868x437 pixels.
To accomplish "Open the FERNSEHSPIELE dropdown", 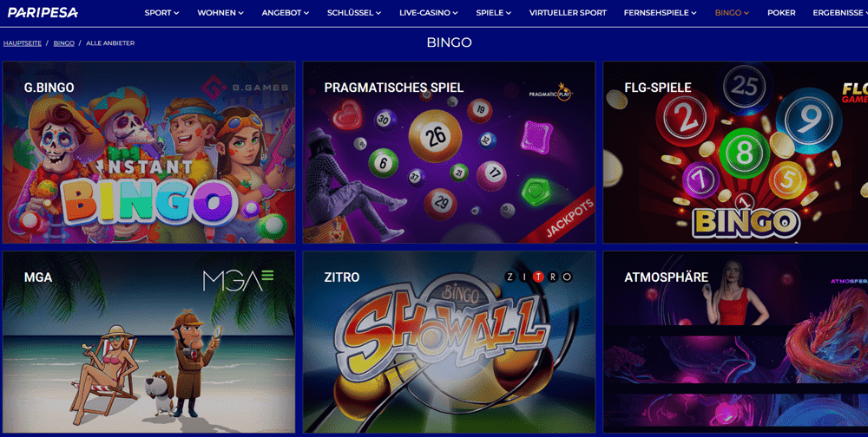I will (x=660, y=12).
